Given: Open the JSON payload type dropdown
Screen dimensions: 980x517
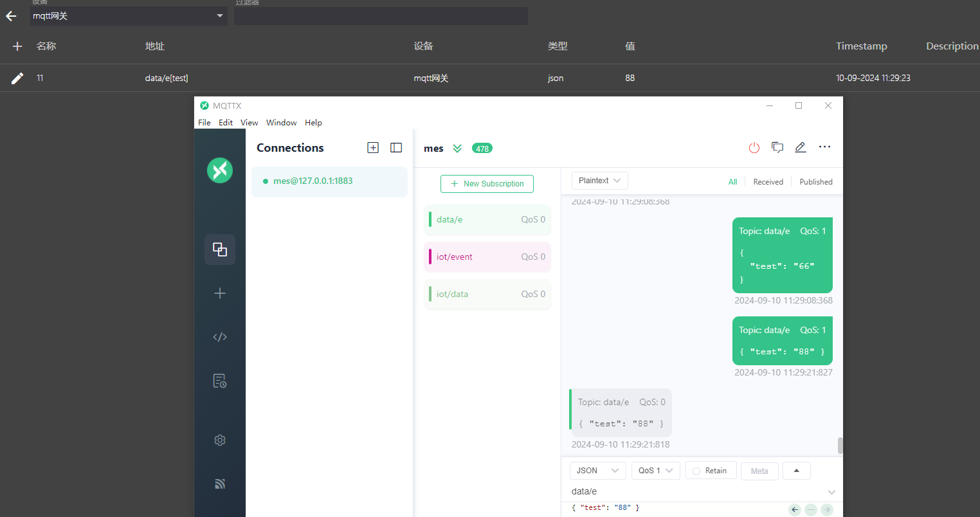Looking at the screenshot, I should click(x=598, y=471).
